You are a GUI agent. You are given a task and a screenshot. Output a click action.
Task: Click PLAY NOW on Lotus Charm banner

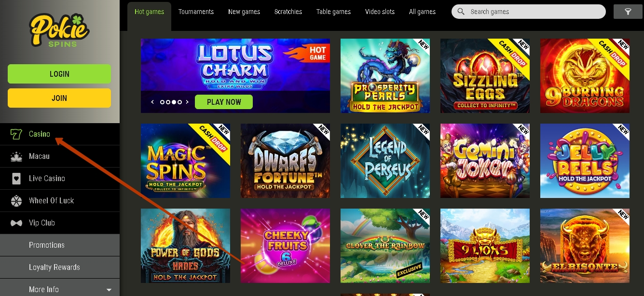224,102
